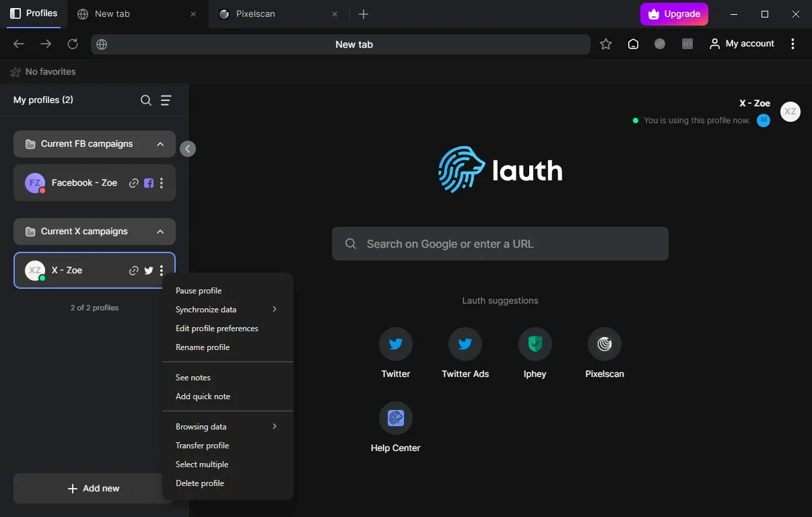Click the round gray extension icon in toolbar

click(x=660, y=44)
